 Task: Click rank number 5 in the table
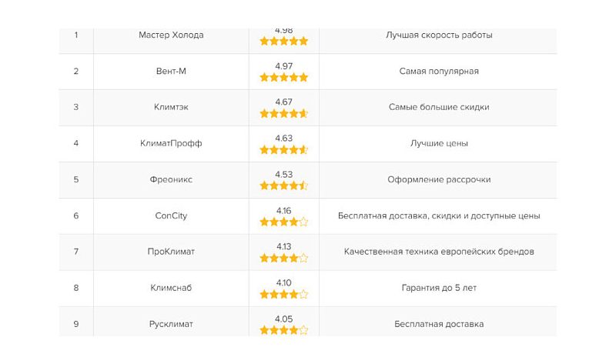click(76, 180)
